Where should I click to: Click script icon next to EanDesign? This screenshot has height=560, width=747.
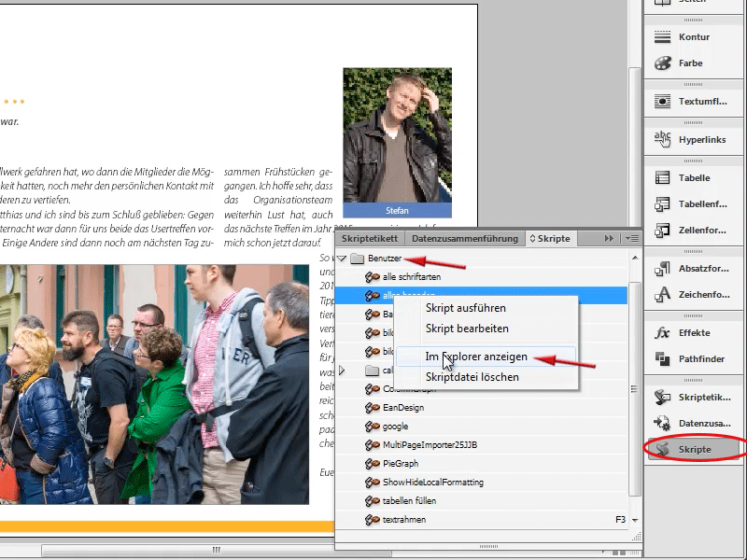(372, 408)
